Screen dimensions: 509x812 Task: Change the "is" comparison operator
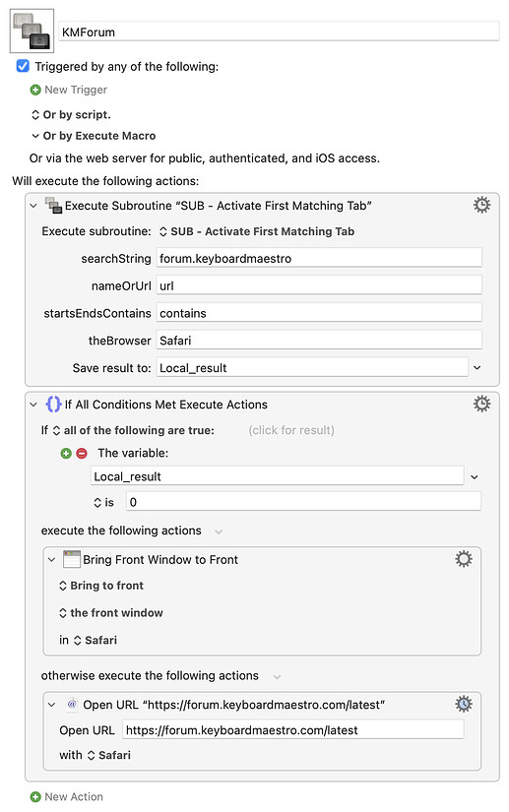103,502
